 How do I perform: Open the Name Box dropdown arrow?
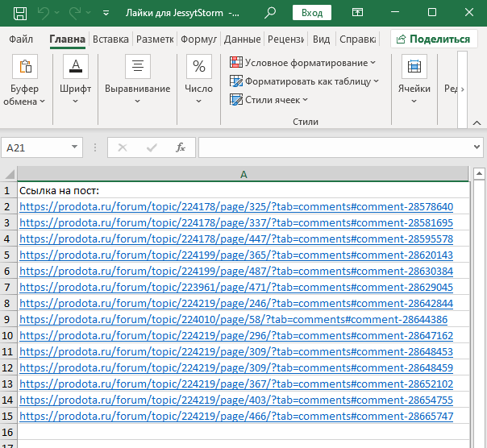tap(75, 147)
